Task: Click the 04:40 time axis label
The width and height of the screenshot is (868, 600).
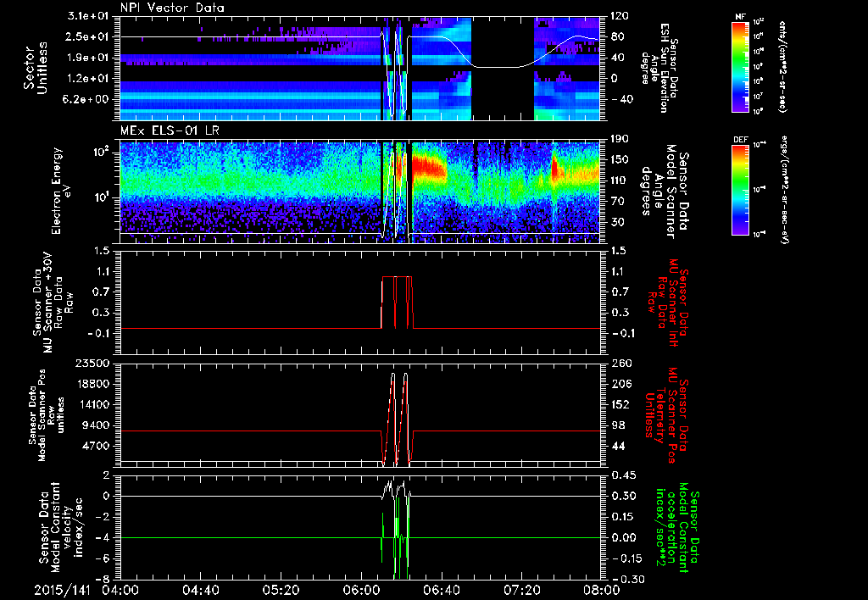Action: (x=200, y=590)
